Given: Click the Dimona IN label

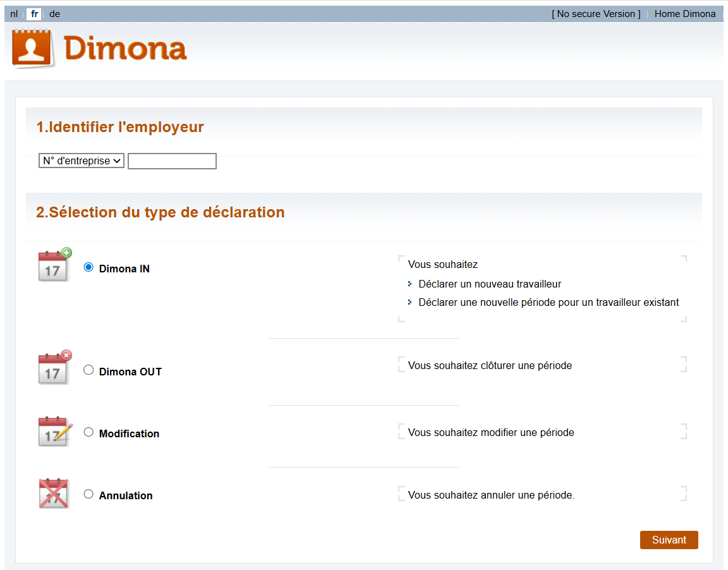Looking at the screenshot, I should click(124, 269).
